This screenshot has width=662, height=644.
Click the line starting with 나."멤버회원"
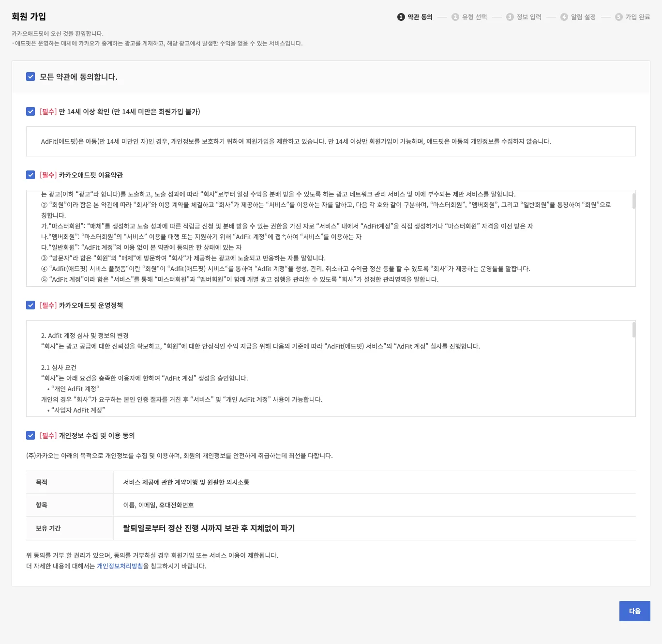pyautogui.click(x=201, y=237)
